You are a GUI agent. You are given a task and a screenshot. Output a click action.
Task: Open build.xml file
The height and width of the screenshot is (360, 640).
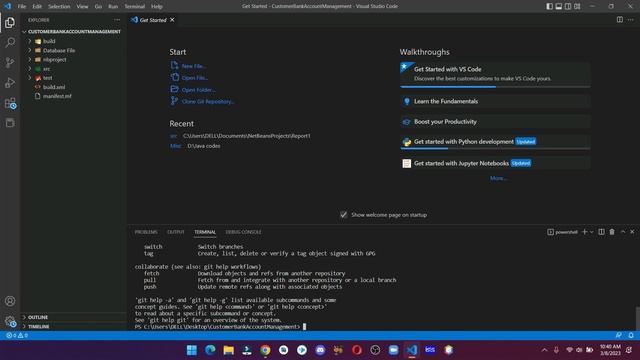(54, 87)
